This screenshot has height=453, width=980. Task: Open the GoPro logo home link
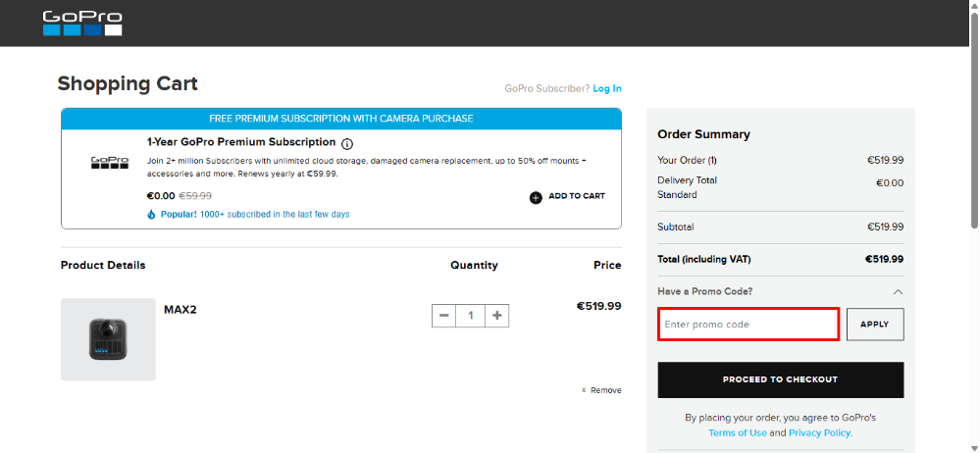coord(82,24)
